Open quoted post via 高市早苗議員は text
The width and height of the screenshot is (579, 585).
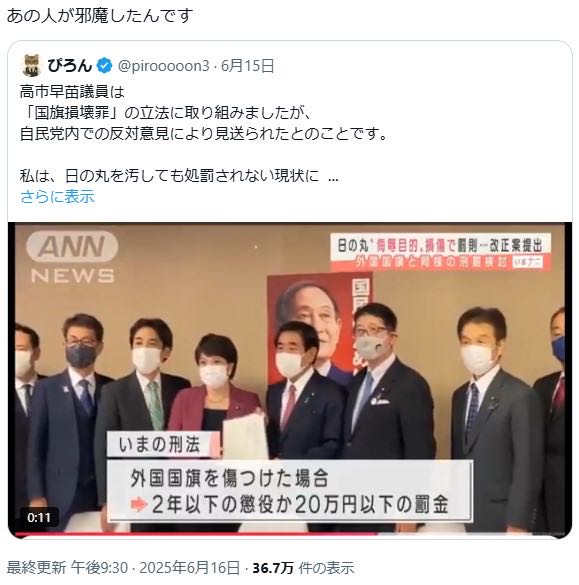(72, 92)
